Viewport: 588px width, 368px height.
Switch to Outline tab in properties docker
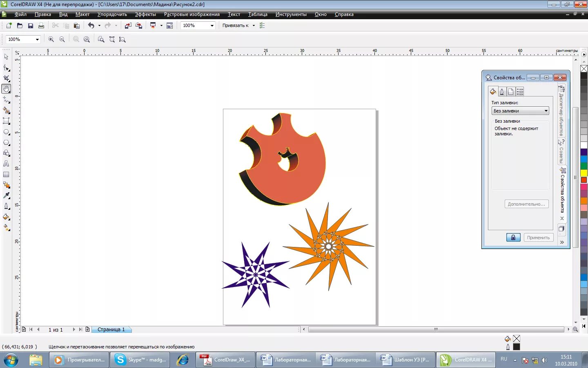[502, 92]
